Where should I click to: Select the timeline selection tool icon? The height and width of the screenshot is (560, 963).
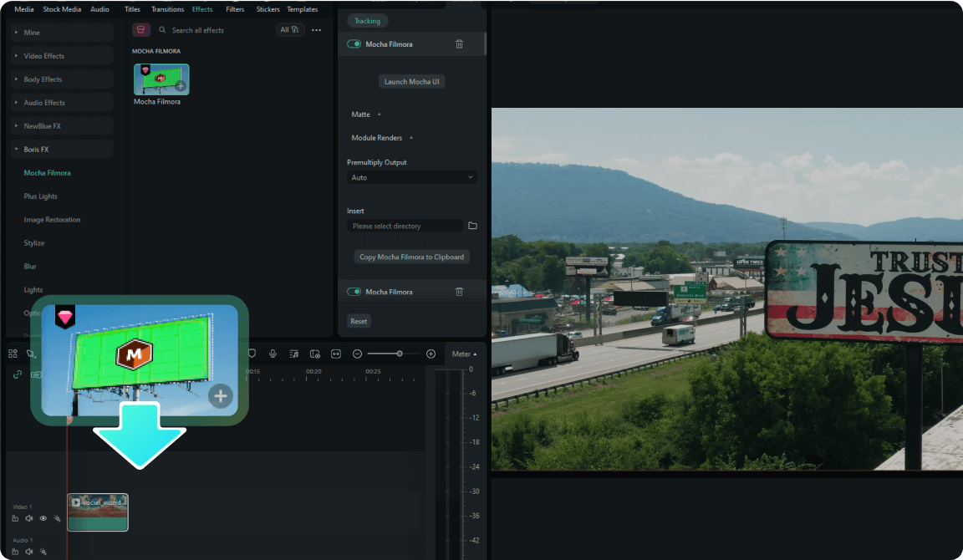tap(31, 354)
